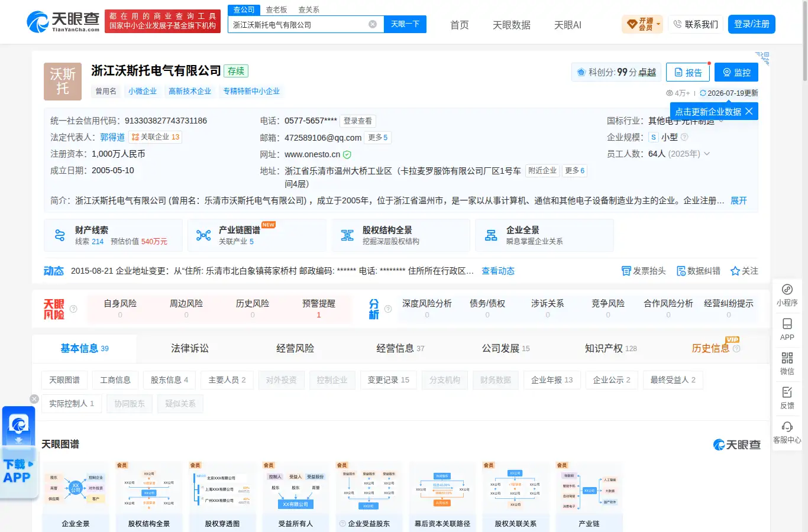The image size is (808, 532).
Task: Click the 下载APP floating banner
Action: tap(18, 453)
